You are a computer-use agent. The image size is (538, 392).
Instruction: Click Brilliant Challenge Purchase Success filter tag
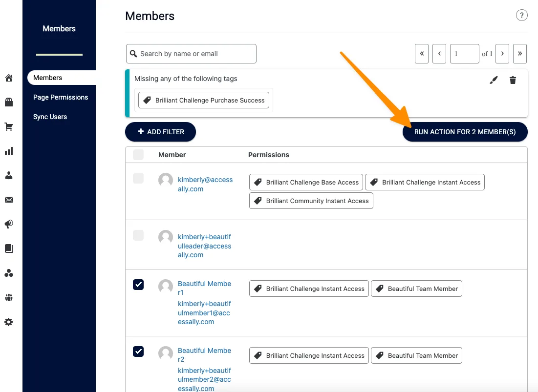204,101
